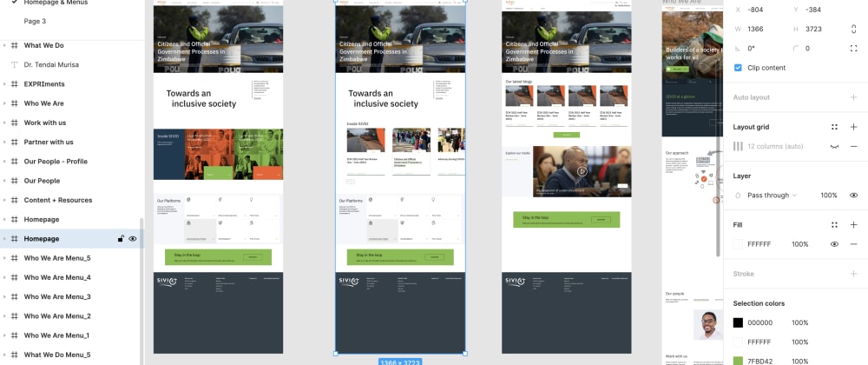Click the Y position field showing -384
The width and height of the screenshot is (868, 365).
coord(814,10)
